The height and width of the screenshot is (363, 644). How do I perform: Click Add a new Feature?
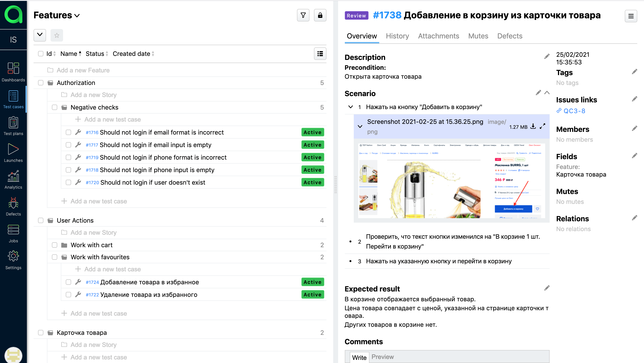83,70
